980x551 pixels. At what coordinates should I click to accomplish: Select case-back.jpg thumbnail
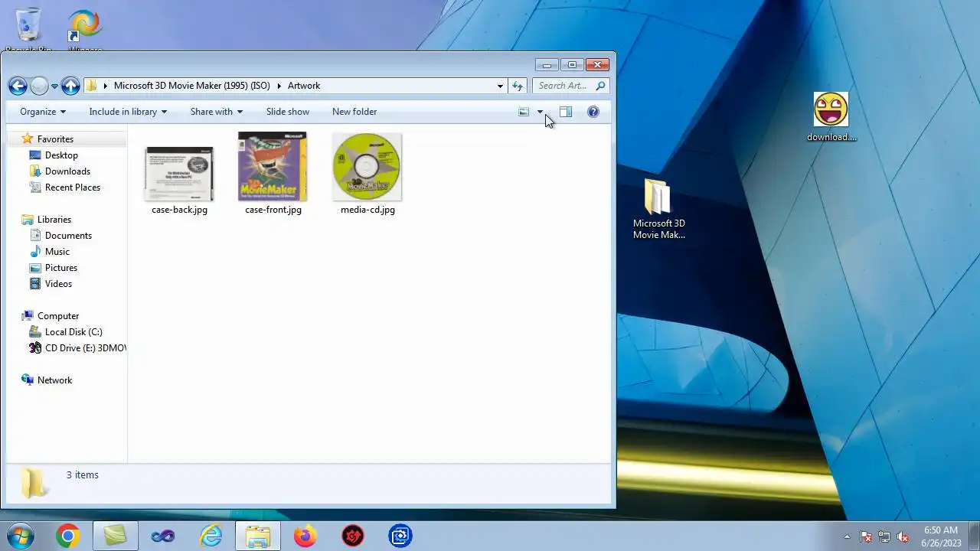[x=179, y=174]
